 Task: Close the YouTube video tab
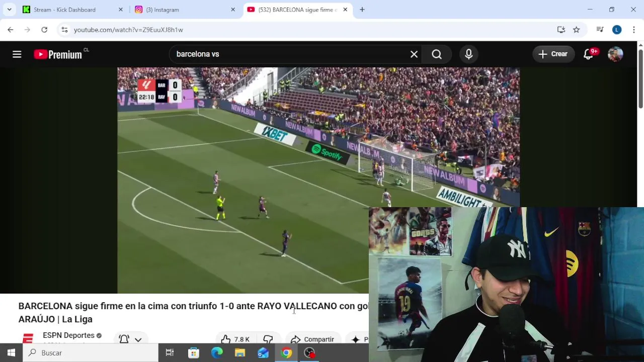tap(345, 10)
